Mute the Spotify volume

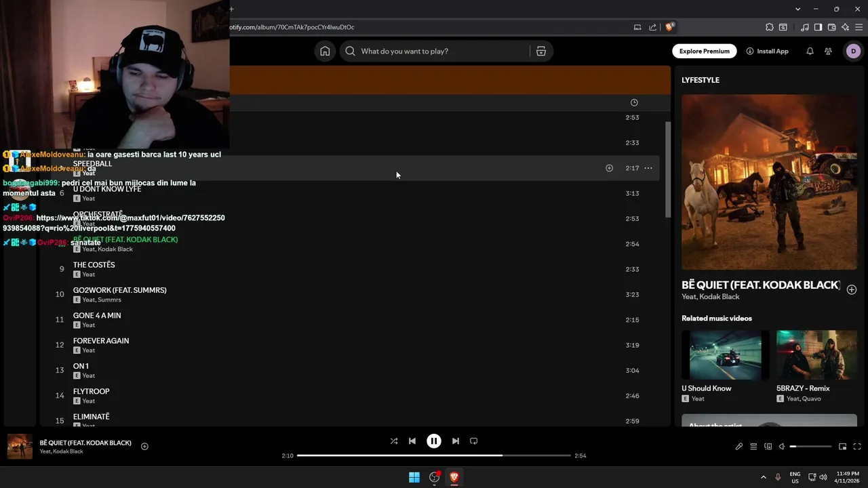(782, 447)
